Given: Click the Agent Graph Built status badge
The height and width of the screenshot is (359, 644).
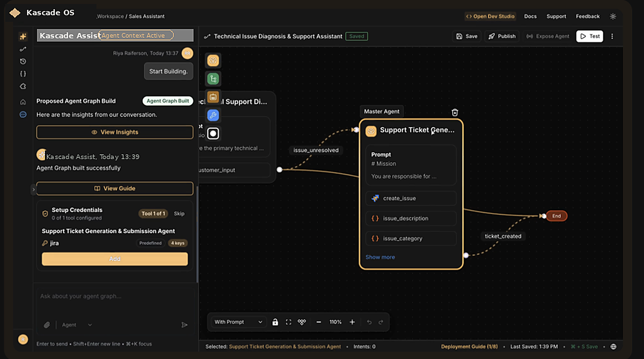Looking at the screenshot, I should point(168,101).
